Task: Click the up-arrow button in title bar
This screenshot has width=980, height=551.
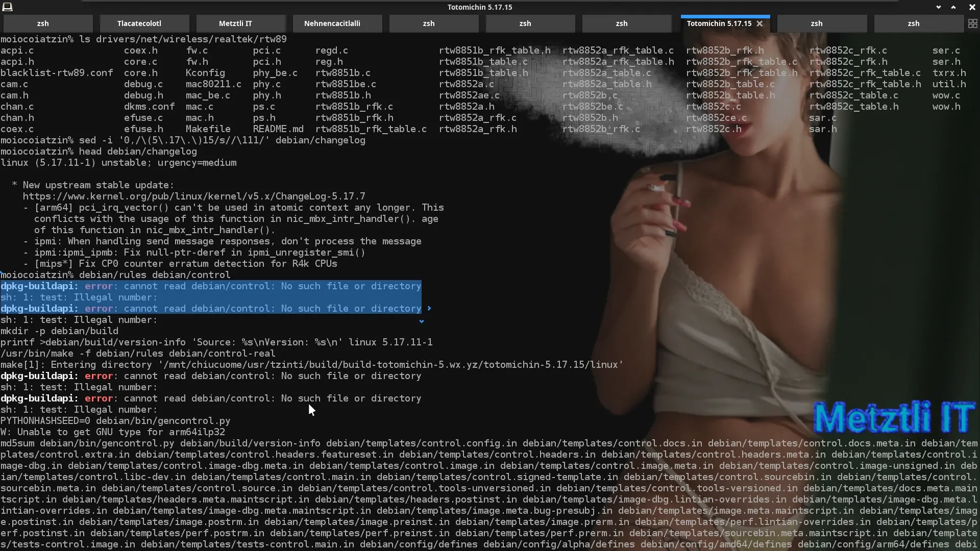Action: 953,7
